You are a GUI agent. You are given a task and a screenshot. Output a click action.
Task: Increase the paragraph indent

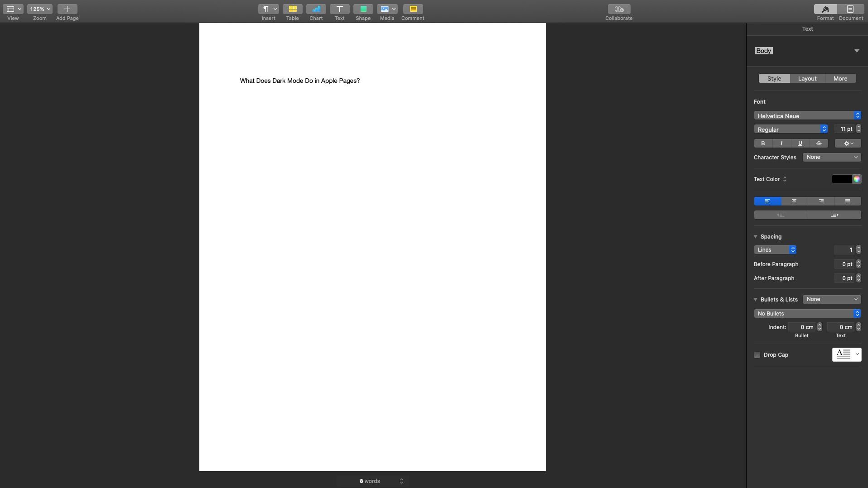pos(834,215)
